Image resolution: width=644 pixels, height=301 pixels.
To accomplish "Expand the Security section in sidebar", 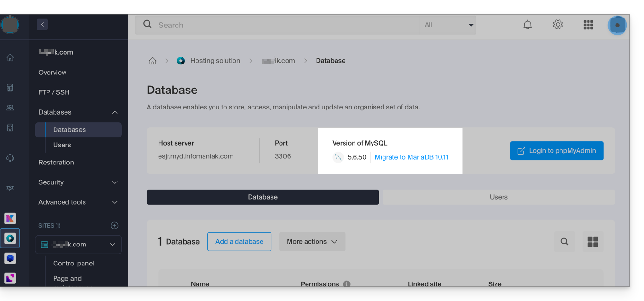I will (x=78, y=182).
